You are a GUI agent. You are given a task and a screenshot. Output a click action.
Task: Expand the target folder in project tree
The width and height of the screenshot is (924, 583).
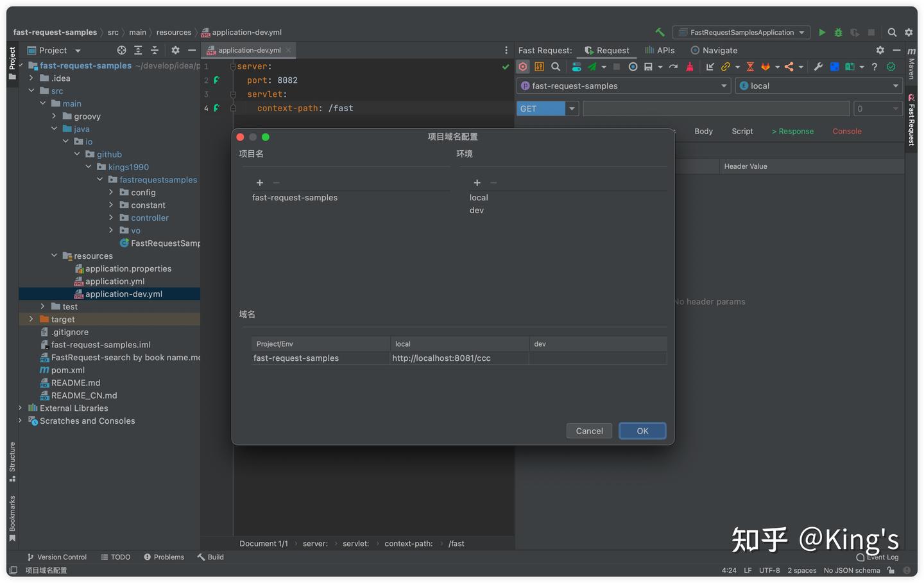click(31, 319)
